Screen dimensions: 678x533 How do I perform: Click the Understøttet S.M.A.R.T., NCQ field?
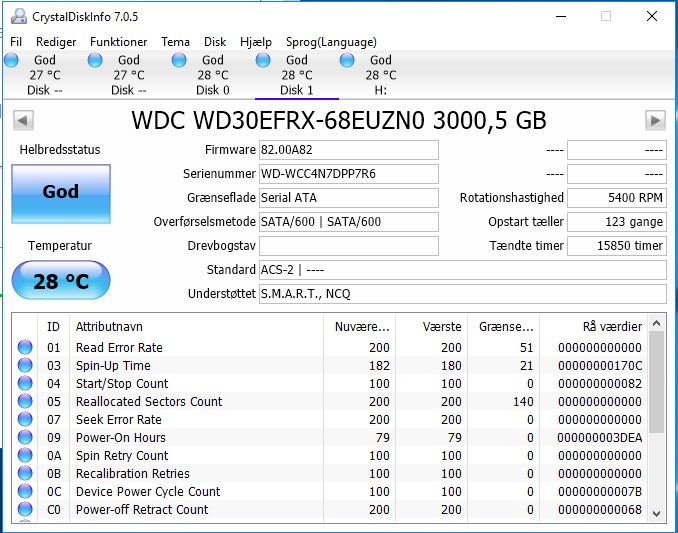tap(463, 294)
